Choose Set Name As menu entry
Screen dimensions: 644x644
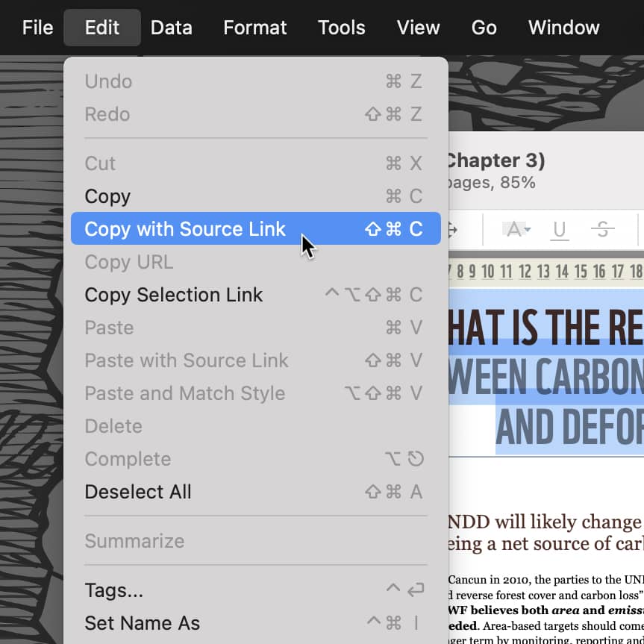(x=255, y=623)
